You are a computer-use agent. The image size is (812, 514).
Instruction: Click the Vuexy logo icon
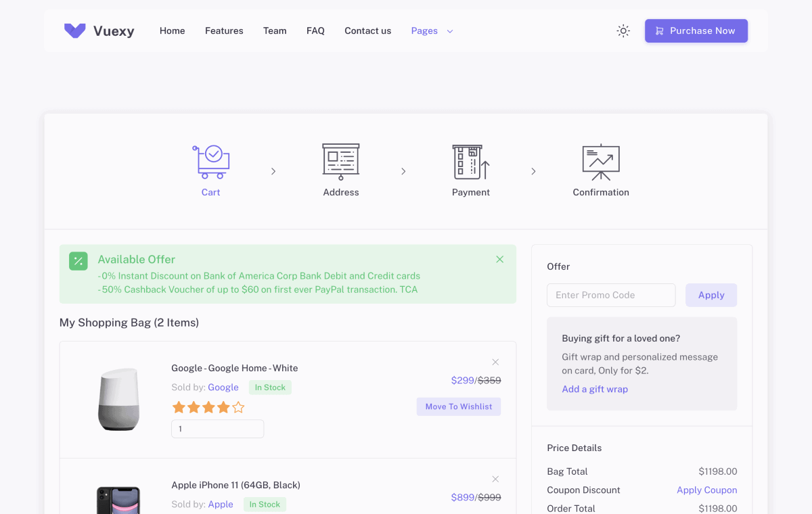74,30
